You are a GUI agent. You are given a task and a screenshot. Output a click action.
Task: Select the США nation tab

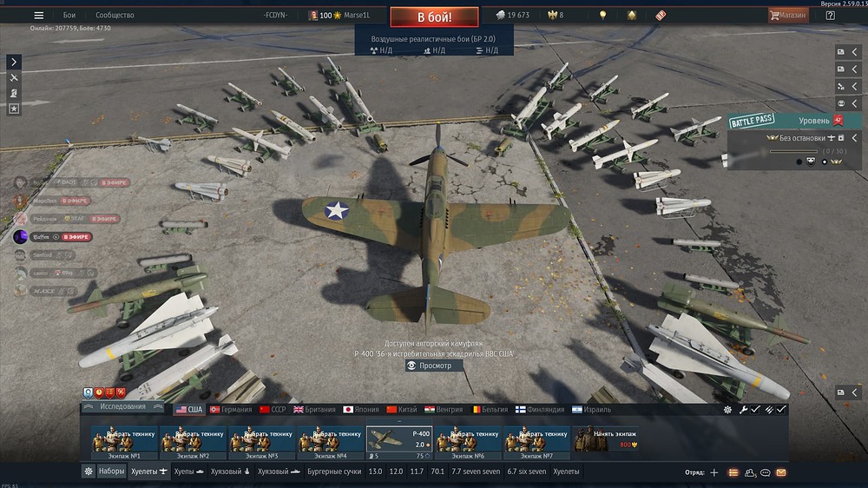click(189, 410)
